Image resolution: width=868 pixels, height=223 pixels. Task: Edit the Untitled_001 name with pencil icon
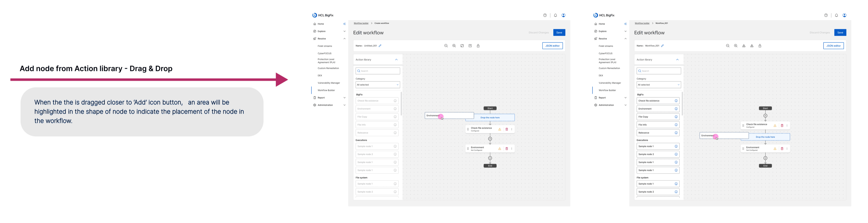pyautogui.click(x=380, y=46)
